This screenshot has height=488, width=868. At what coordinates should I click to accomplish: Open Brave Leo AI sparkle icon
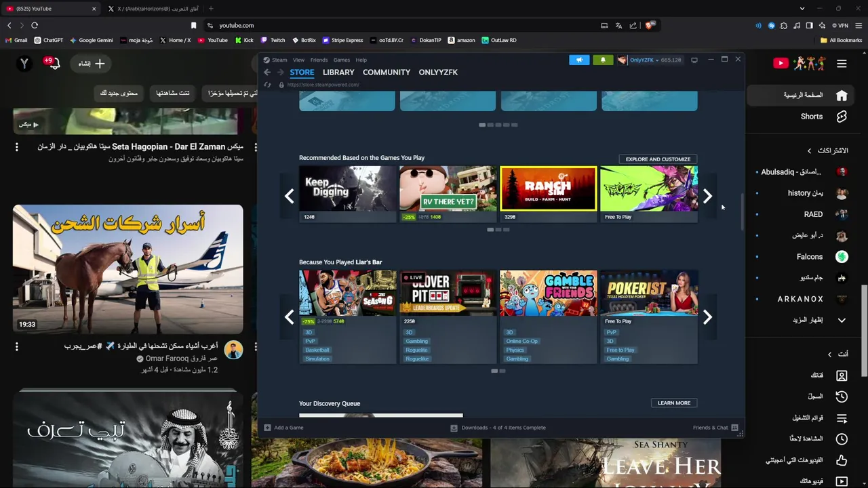click(822, 25)
